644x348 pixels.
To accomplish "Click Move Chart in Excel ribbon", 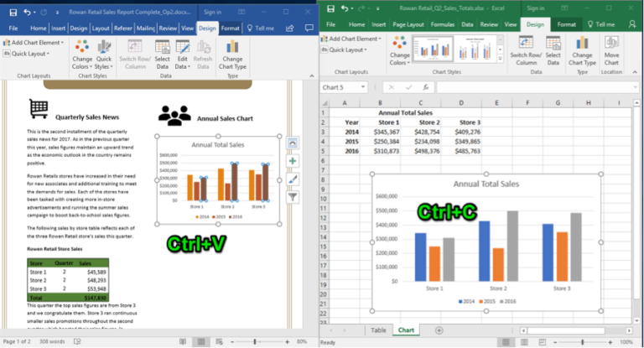I will (611, 51).
